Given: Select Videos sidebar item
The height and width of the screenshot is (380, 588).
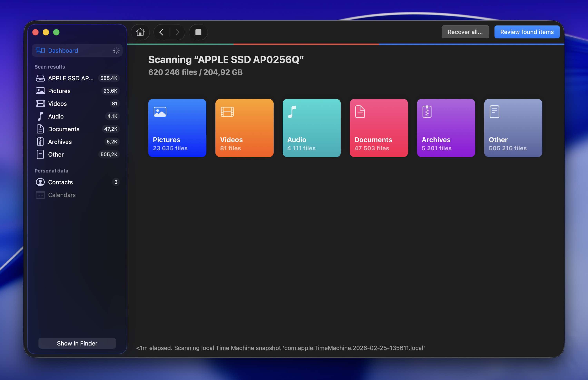Looking at the screenshot, I should 57,104.
